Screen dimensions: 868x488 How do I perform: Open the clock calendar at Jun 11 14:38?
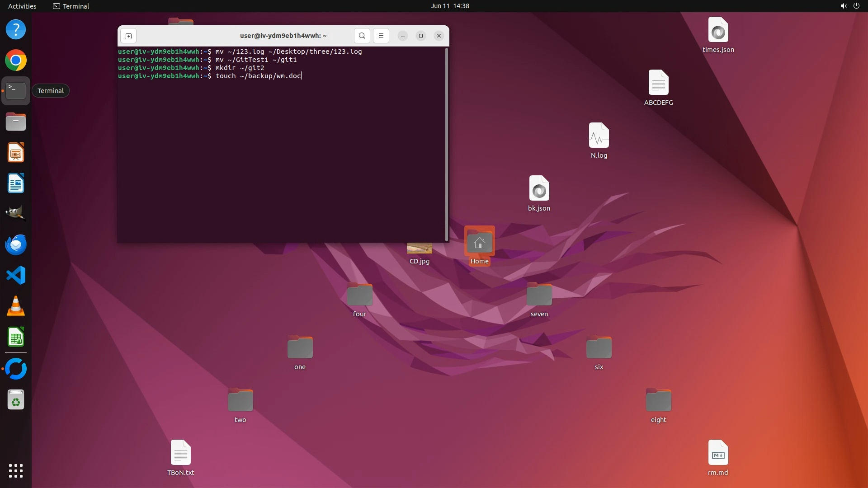point(449,6)
